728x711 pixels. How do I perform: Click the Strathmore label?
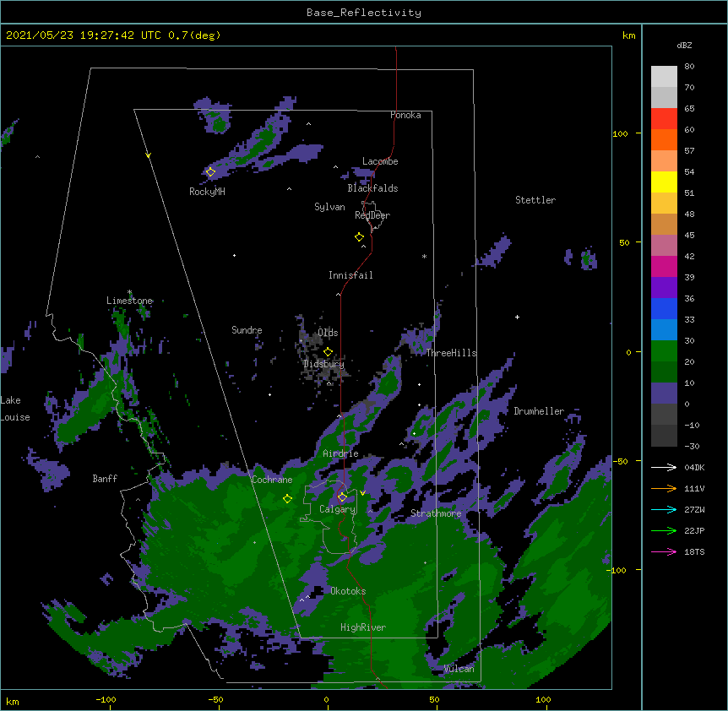tap(436, 513)
